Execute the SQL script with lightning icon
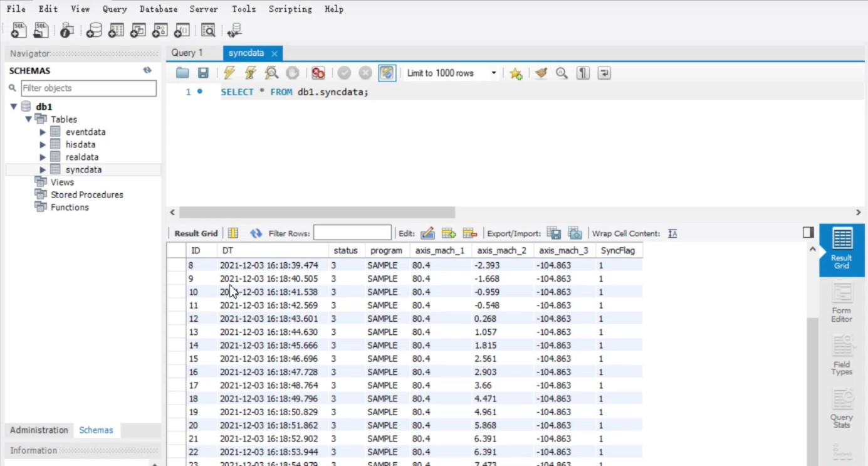The width and height of the screenshot is (868, 466). pos(229,73)
